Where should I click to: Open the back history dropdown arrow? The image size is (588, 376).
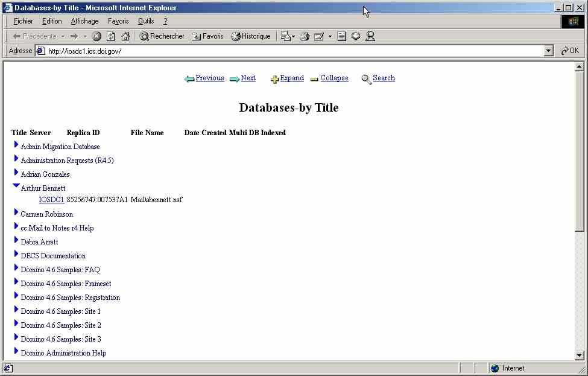click(x=63, y=36)
